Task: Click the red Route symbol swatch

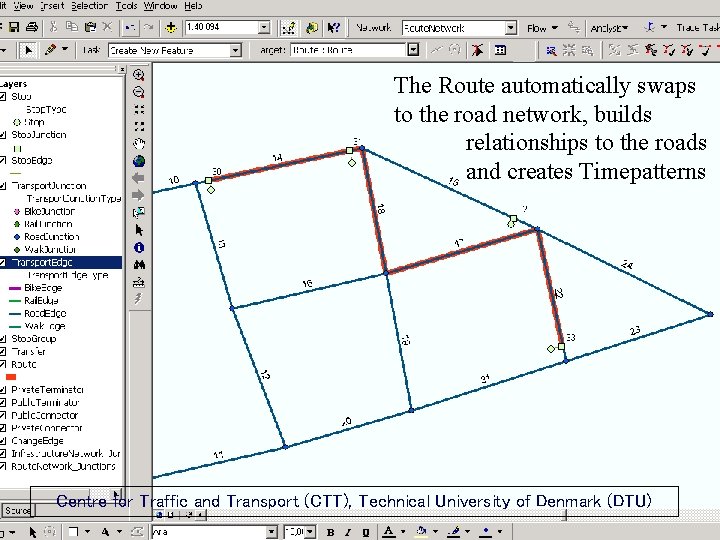Action: (x=11, y=377)
